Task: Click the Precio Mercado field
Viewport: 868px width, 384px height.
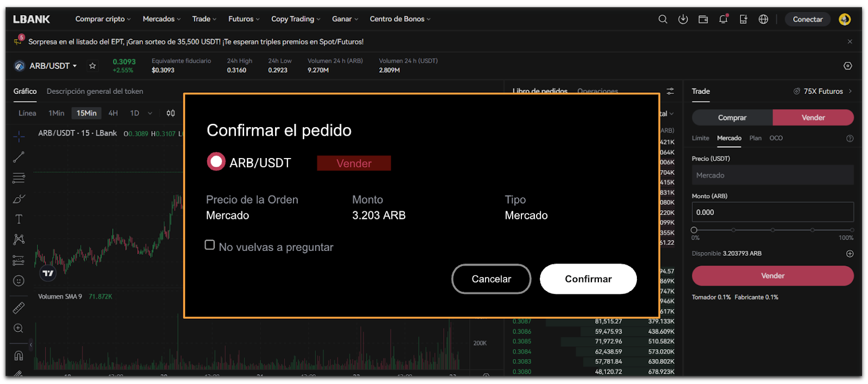Action: click(773, 175)
